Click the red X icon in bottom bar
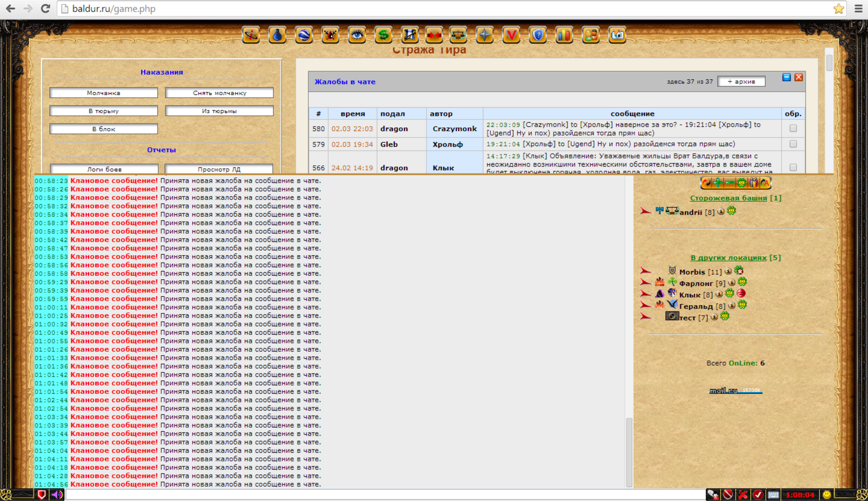The height and width of the screenshot is (501, 868). 743,495
